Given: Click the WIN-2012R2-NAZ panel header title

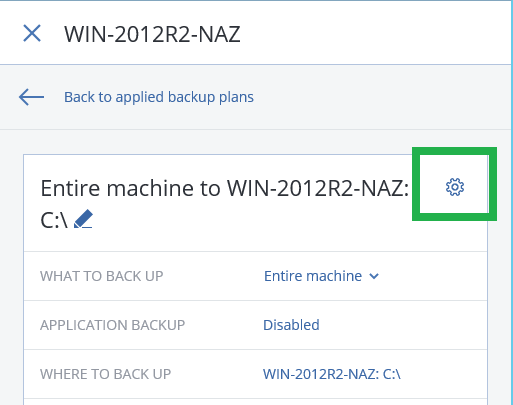Looking at the screenshot, I should [x=152, y=34].
